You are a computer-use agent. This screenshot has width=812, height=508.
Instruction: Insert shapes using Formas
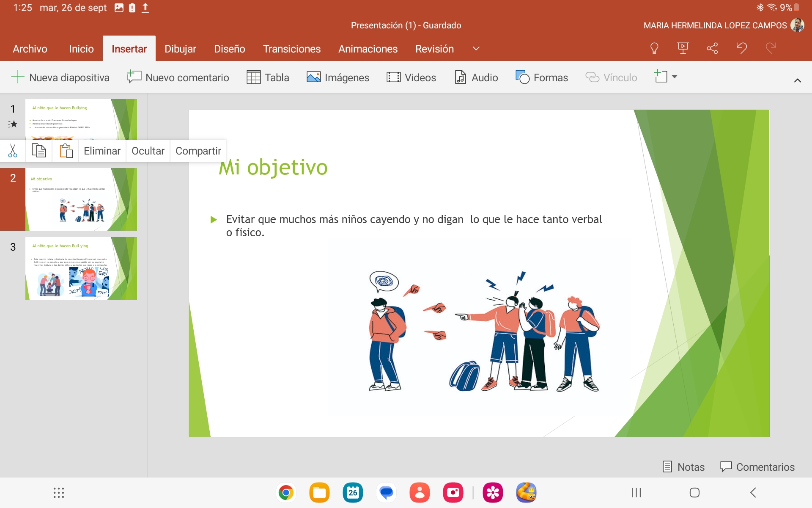click(x=542, y=77)
